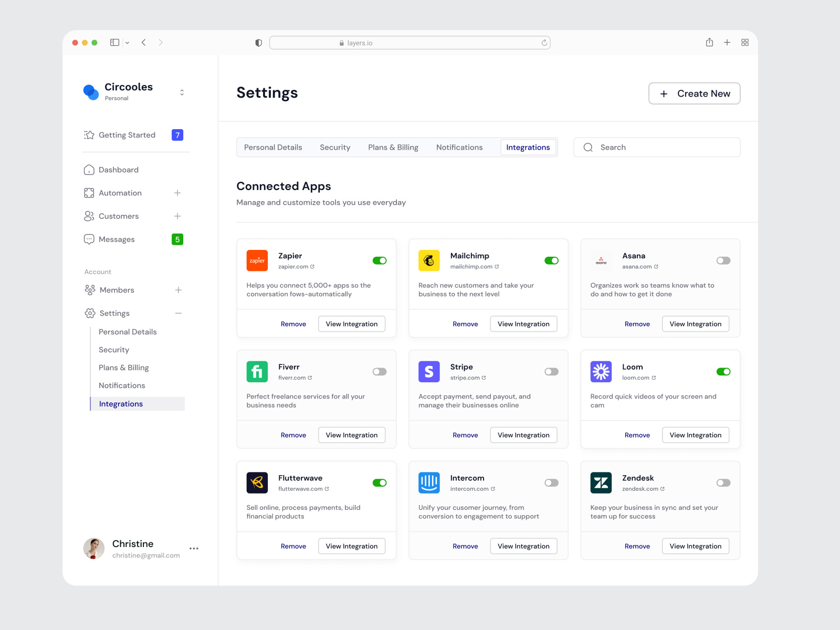The image size is (840, 630).
Task: Open Dashboard from the sidebar
Action: tap(119, 170)
